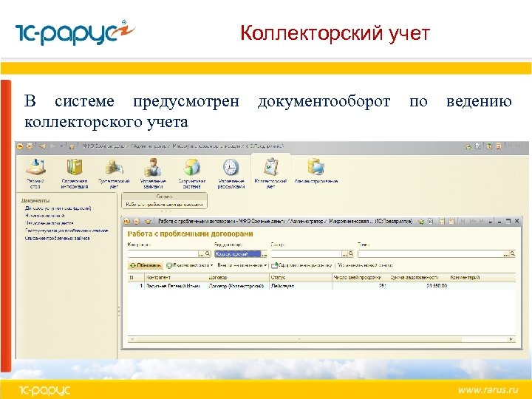Open the Взаимодействия dropdown menu

(190, 265)
